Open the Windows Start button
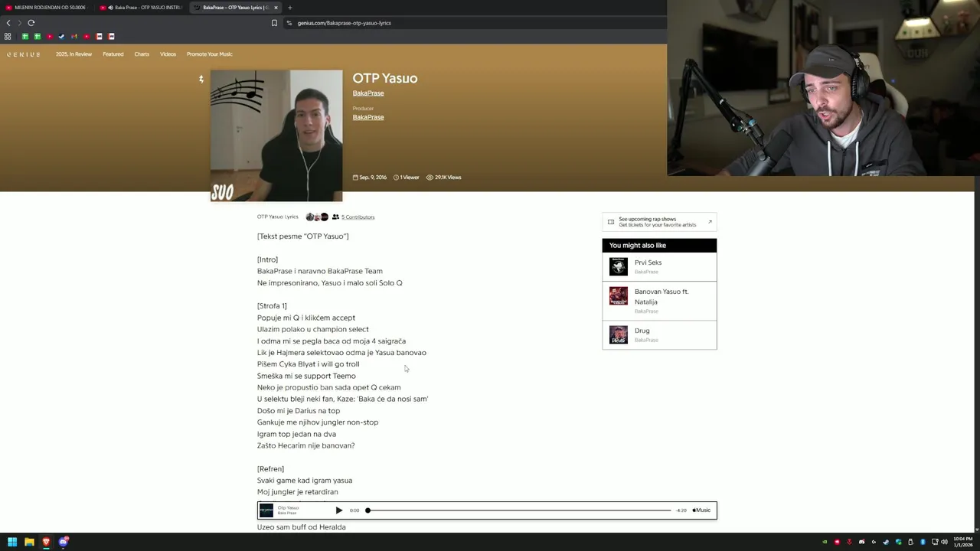 coord(12,542)
